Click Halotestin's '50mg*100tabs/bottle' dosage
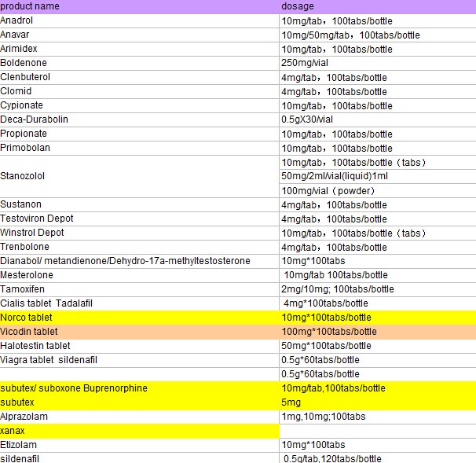 378,346
